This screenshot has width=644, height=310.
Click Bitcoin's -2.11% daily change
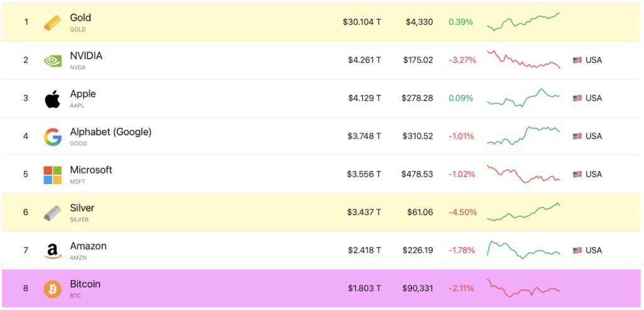tap(462, 289)
